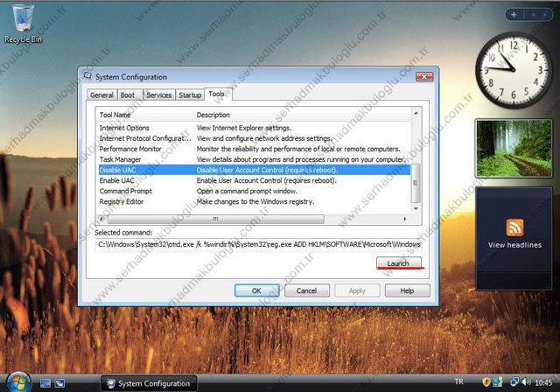Click the RSS feed headlines icon

514,227
